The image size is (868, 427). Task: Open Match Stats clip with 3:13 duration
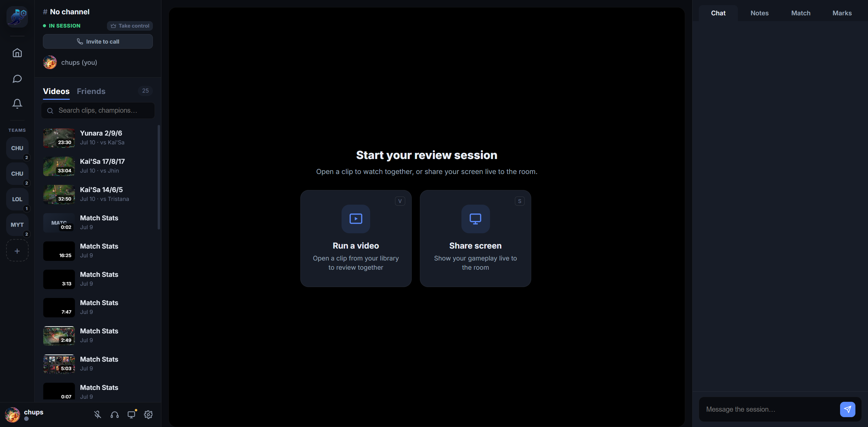pos(59,279)
